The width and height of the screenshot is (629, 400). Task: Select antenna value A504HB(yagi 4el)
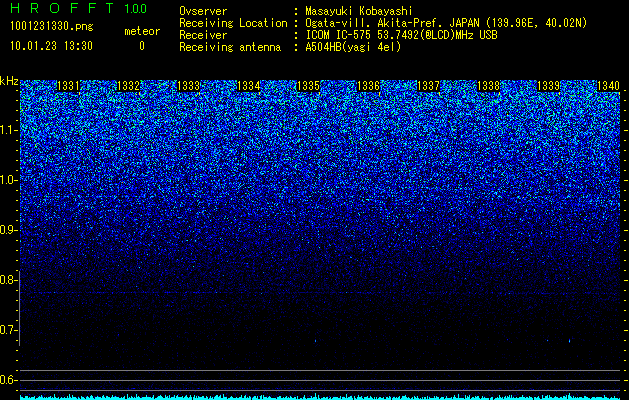353,47
